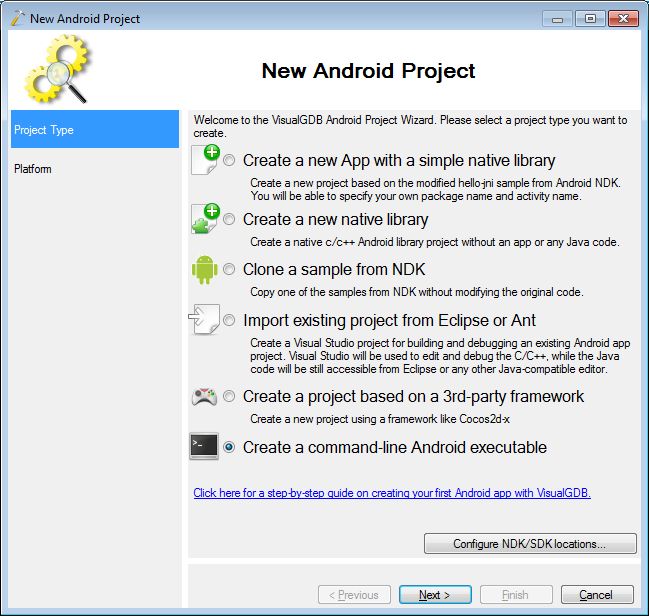Click the game controller framework icon
Viewport: 649px width, 616px height.
click(204, 397)
